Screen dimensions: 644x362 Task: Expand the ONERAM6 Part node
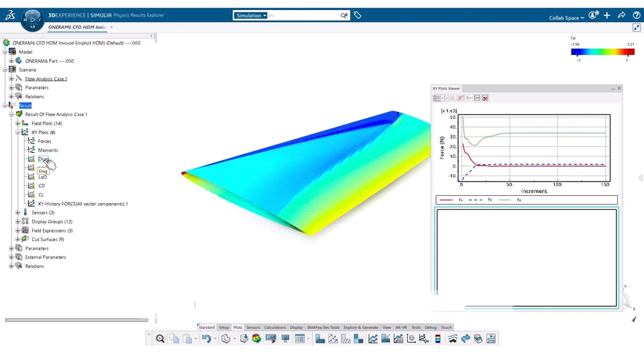[11, 61]
